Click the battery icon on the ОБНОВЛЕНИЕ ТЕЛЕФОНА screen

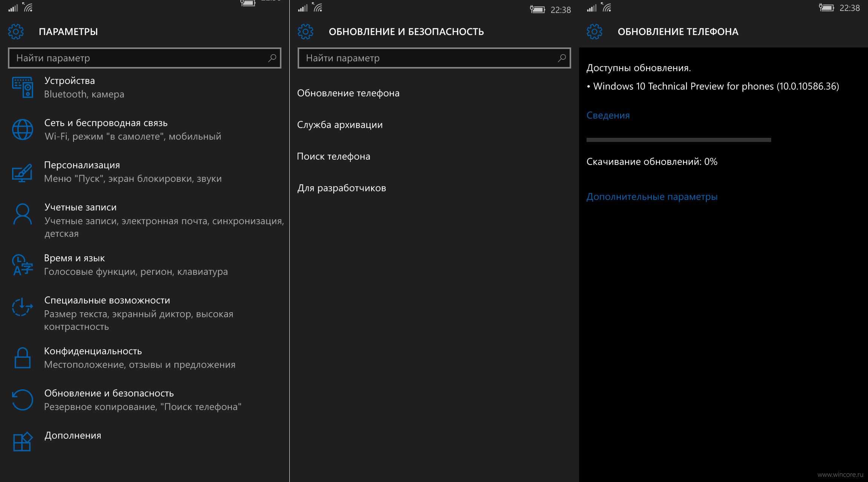(x=827, y=8)
